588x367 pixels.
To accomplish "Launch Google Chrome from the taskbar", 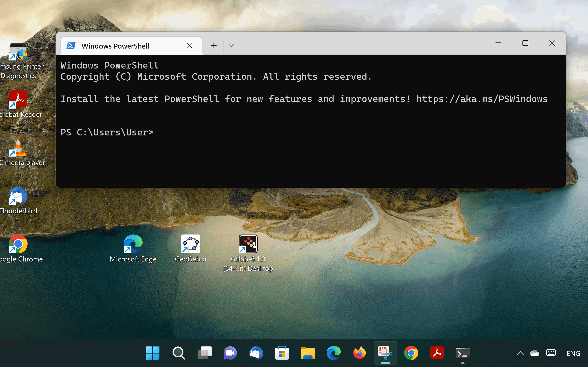I will pos(411,353).
